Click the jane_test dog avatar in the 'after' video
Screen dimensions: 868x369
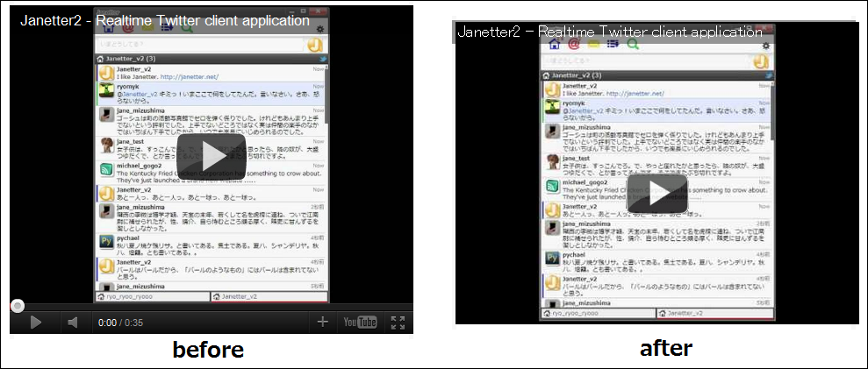pyautogui.click(x=552, y=163)
